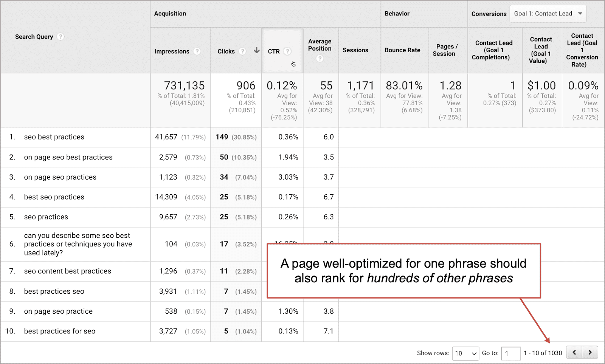Open query 'best practices seo'
605x364 pixels.
54,291
